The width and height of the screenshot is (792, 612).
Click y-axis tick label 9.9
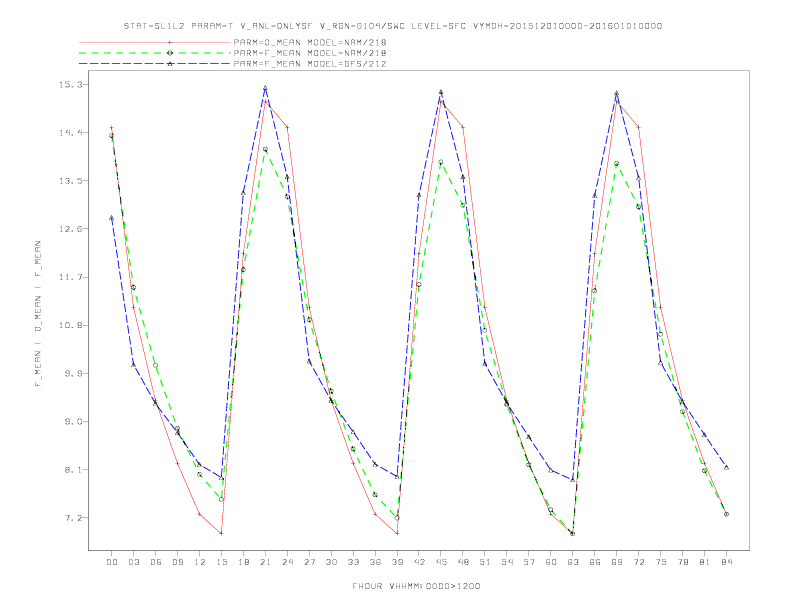[x=73, y=373]
